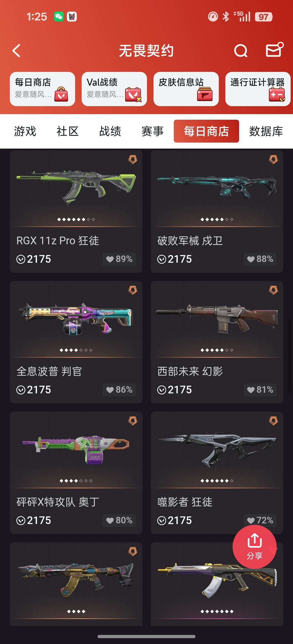Open 西部未来 幻影 skin thumbnail
This screenshot has height=644, width=293.
(217, 319)
